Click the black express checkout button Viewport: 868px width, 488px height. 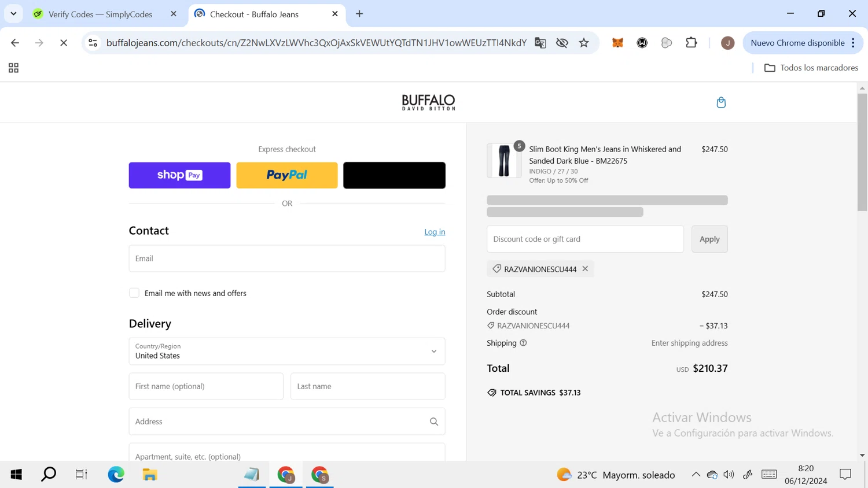coord(394,175)
